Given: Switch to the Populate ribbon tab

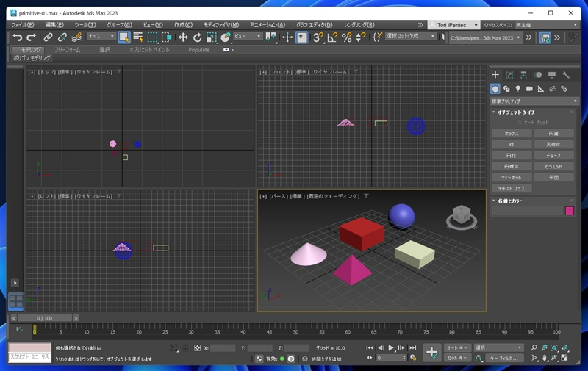Looking at the screenshot, I should [x=198, y=50].
